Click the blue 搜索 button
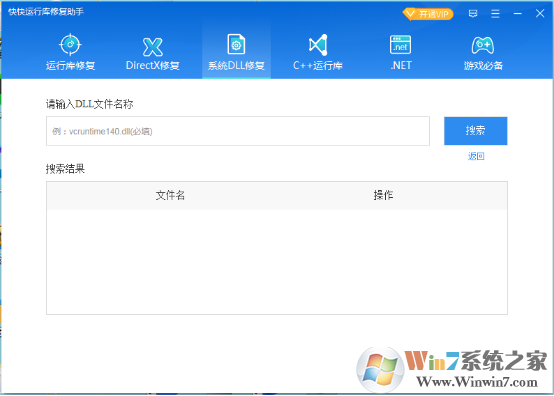The image size is (554, 396). coord(476,131)
